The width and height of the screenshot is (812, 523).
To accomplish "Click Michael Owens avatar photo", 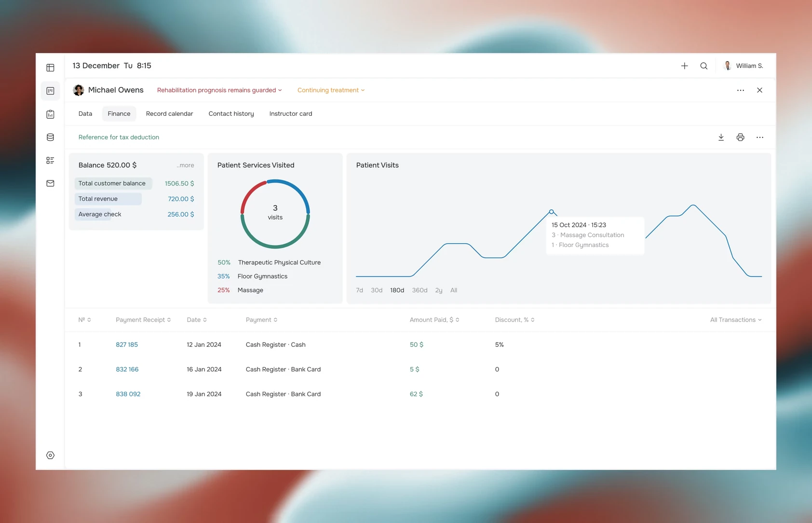I will point(79,90).
